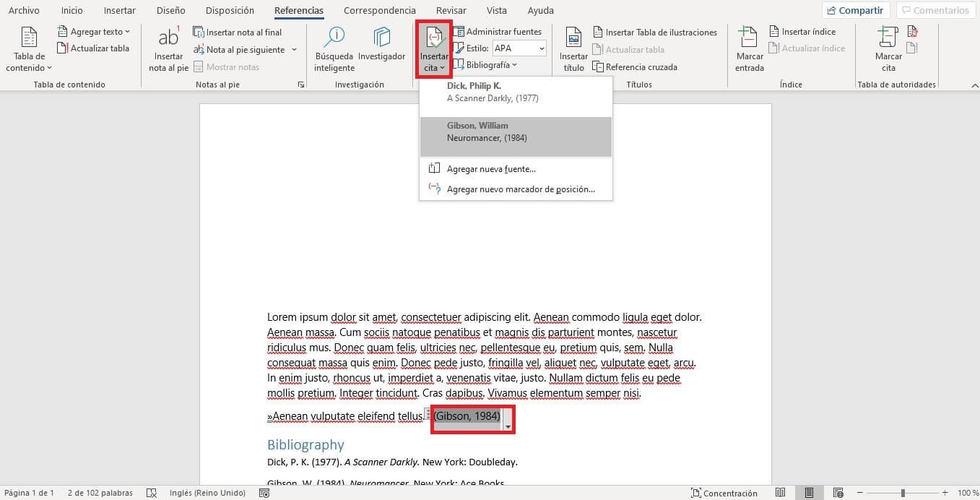Open the Correspondencia tab

coord(379,11)
